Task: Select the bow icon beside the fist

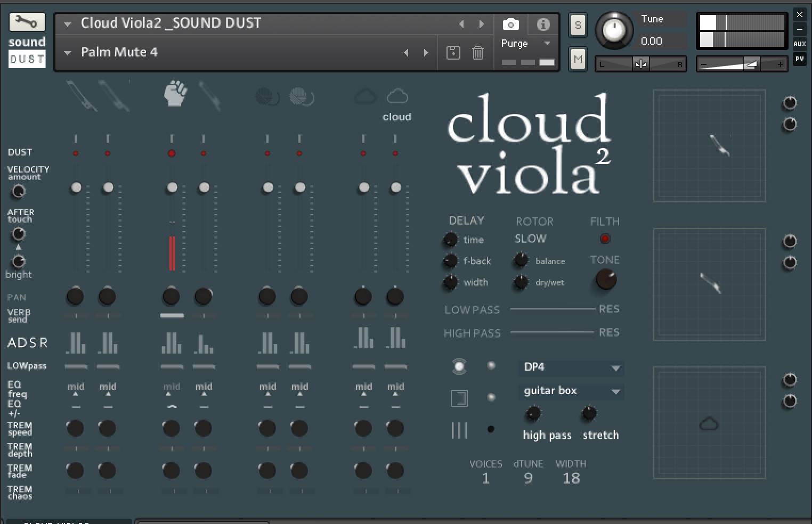Action: click(x=209, y=96)
